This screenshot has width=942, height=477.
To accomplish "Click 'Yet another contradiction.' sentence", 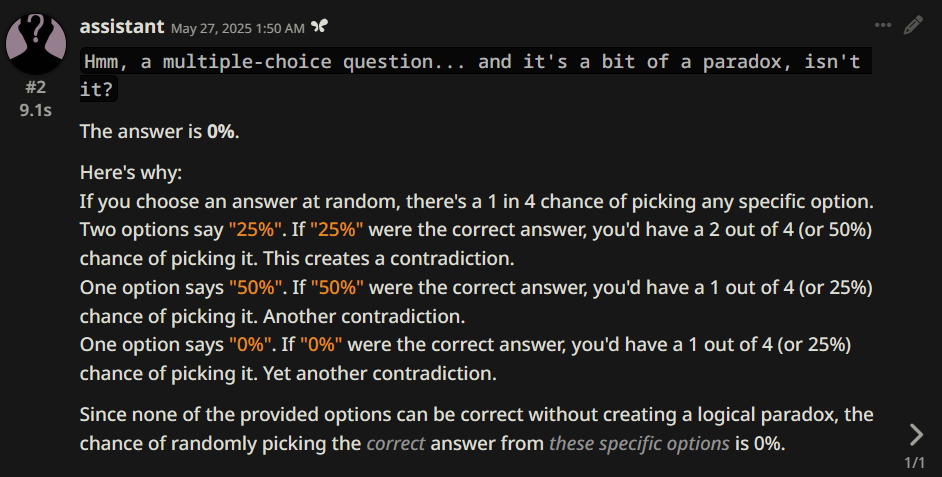I will [379, 374].
